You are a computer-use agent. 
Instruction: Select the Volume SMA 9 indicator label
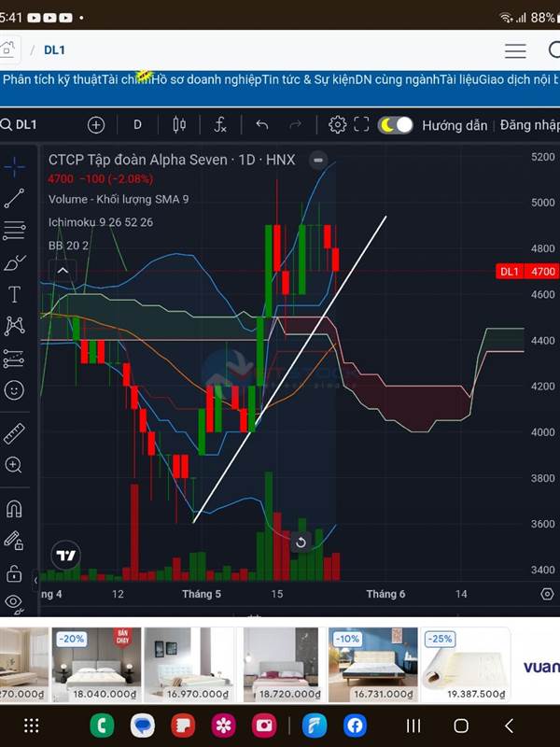(119, 199)
